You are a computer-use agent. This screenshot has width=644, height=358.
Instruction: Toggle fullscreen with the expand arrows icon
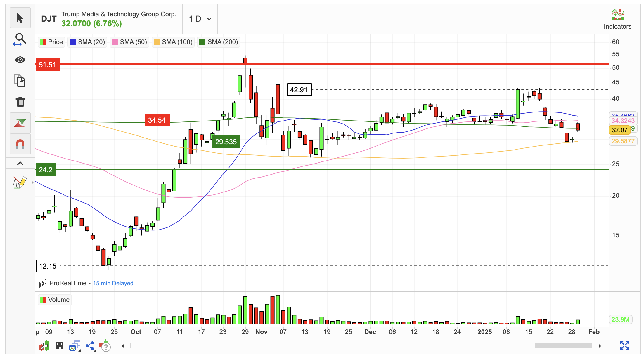point(625,345)
